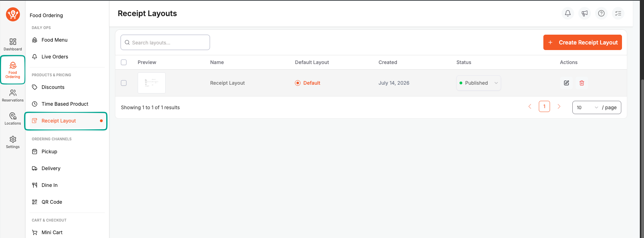Open Time Based Product
This screenshot has height=238, width=644.
point(67,104)
